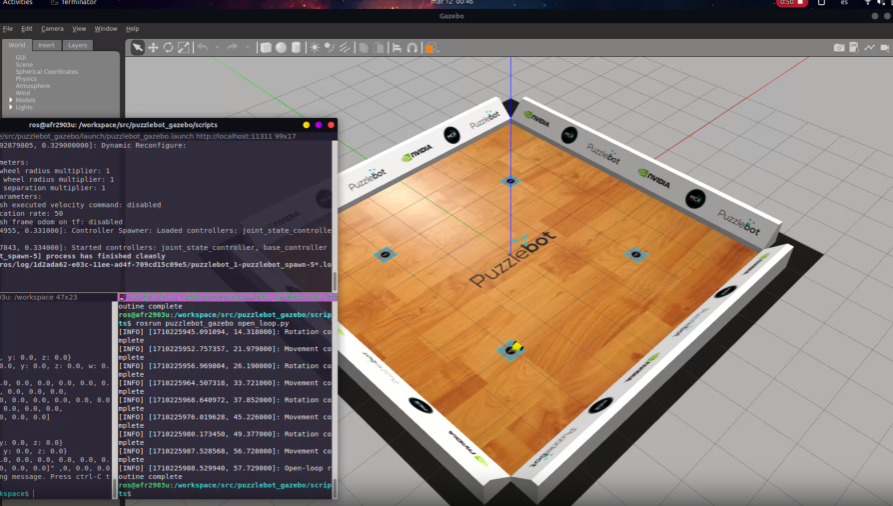Click the magenta button on terminal title bar
Screen dimensions: 893x506
318,125
